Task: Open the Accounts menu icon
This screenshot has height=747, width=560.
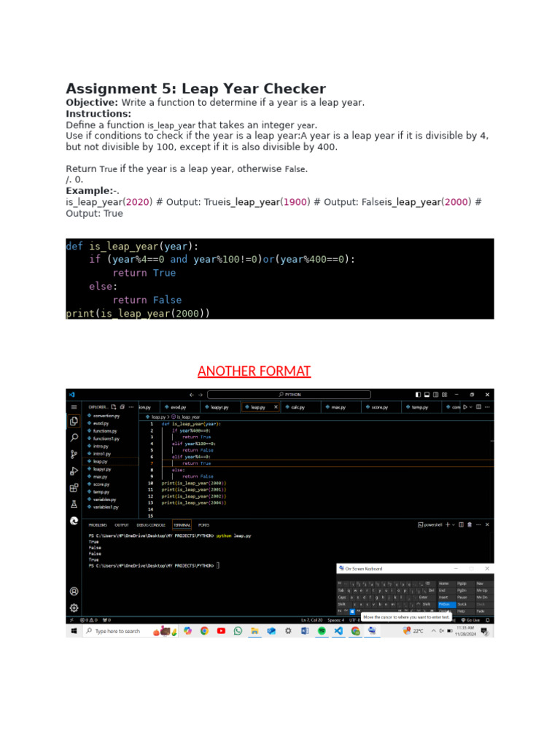Action: click(x=74, y=591)
